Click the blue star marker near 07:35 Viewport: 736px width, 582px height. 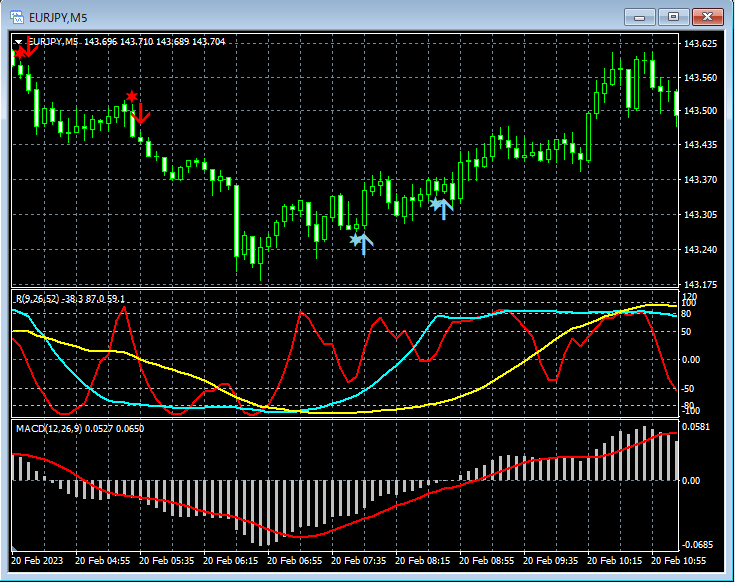click(354, 238)
